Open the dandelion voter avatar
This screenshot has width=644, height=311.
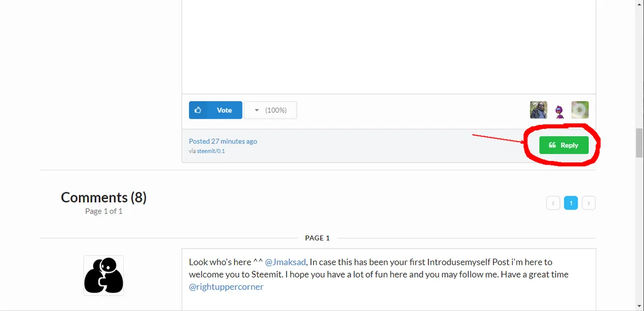pyautogui.click(x=580, y=110)
